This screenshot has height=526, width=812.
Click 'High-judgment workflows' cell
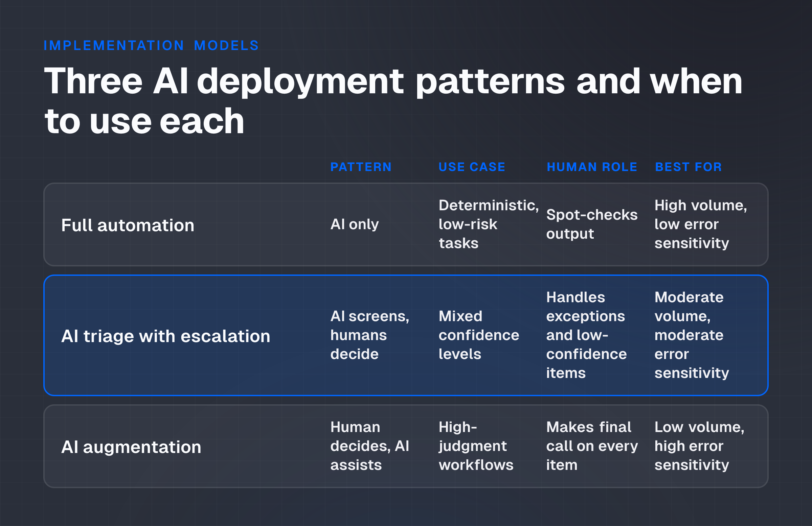476,446
